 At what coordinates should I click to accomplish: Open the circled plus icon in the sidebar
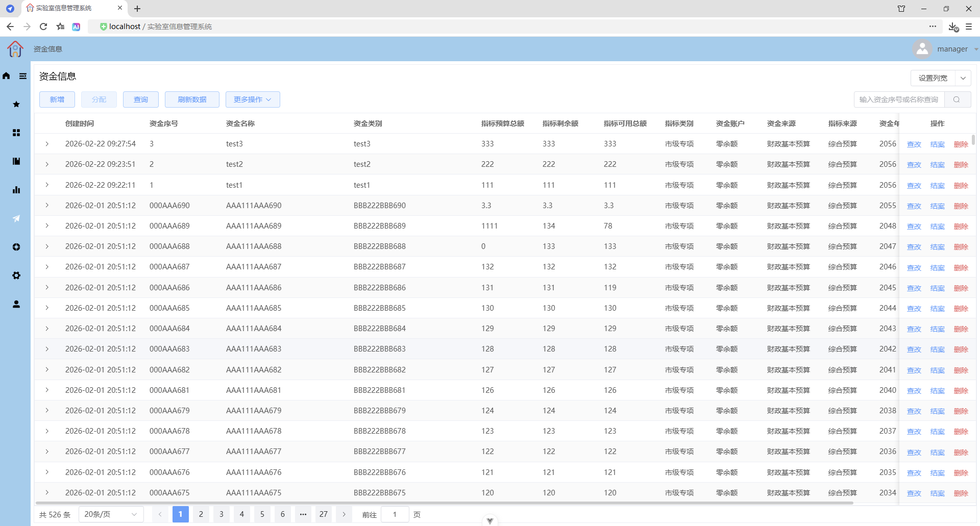click(16, 247)
